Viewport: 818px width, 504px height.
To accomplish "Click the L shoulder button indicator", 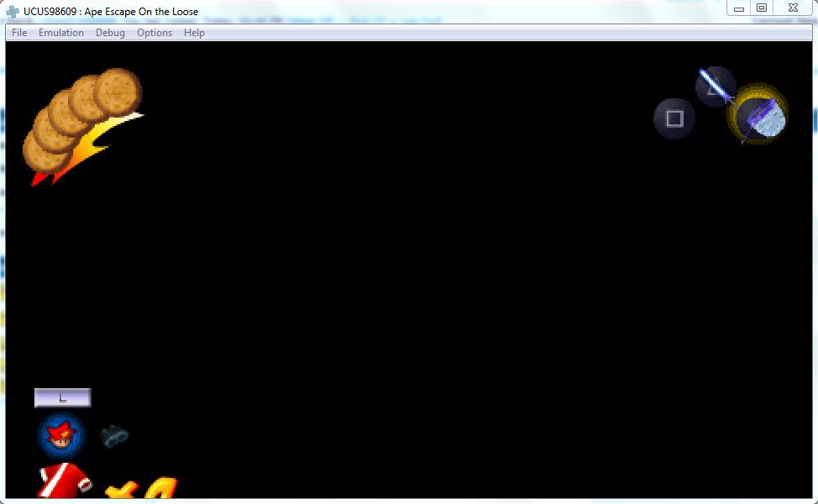I will coord(62,398).
